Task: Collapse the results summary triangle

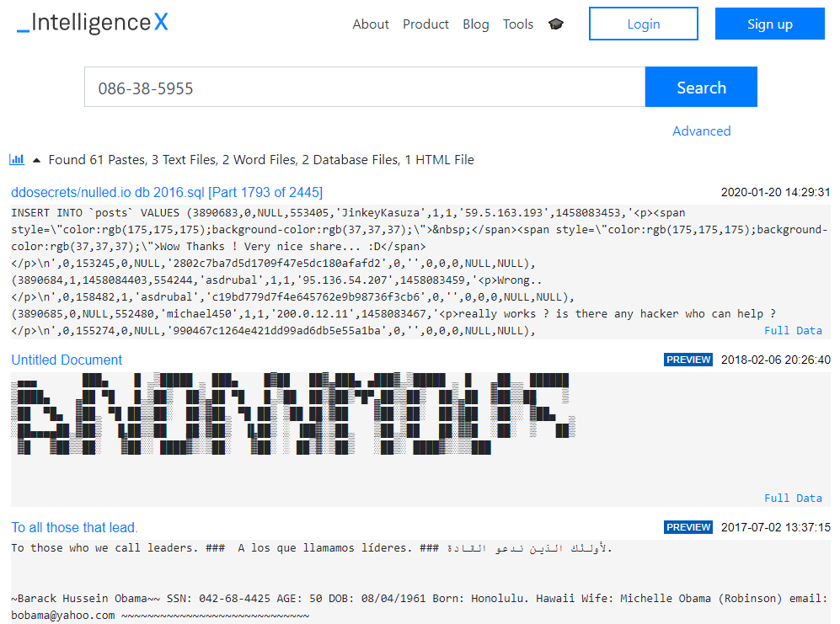Action: coord(36,160)
